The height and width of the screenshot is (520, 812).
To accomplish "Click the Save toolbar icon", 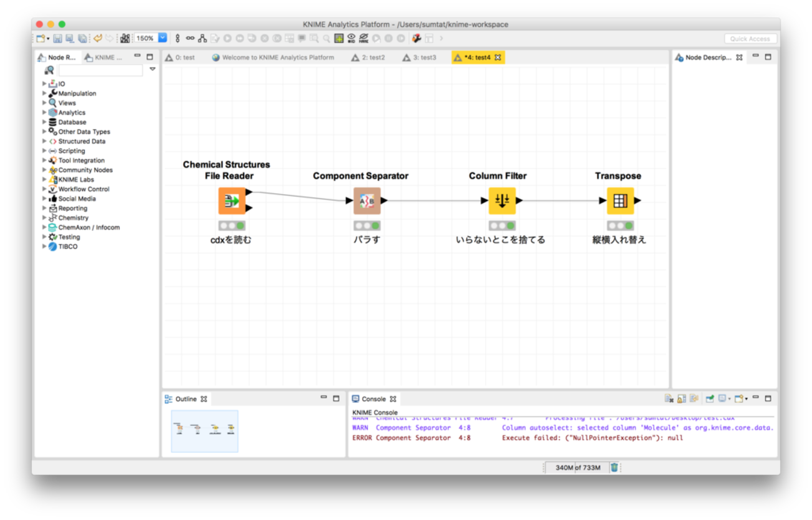I will tap(57, 38).
